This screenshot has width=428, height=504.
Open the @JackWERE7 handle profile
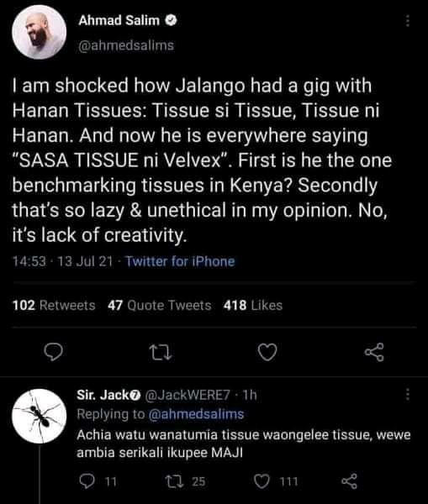(x=188, y=395)
